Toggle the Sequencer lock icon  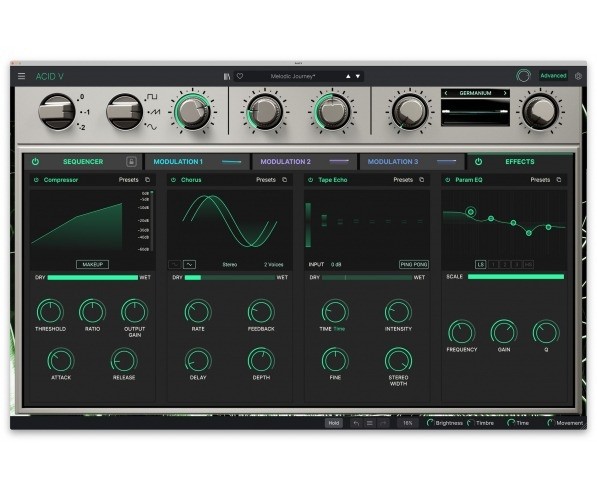click(131, 161)
